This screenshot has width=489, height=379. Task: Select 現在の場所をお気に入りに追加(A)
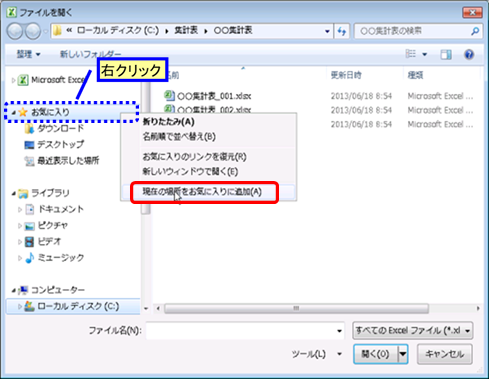coord(208,192)
